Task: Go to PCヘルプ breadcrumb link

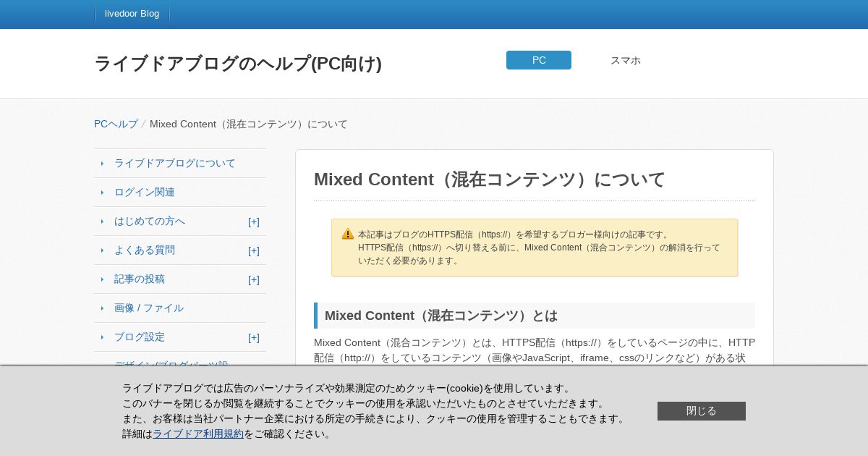Action: pyautogui.click(x=116, y=124)
